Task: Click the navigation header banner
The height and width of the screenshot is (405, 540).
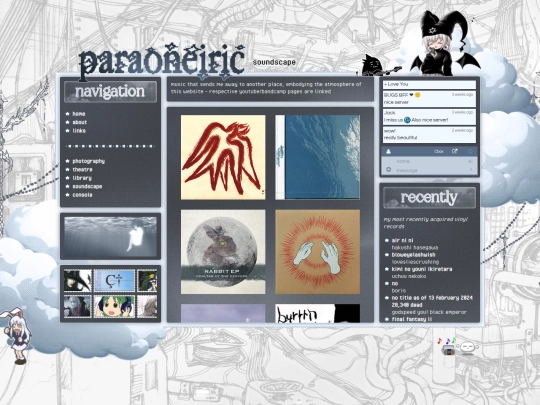Action: click(110, 92)
